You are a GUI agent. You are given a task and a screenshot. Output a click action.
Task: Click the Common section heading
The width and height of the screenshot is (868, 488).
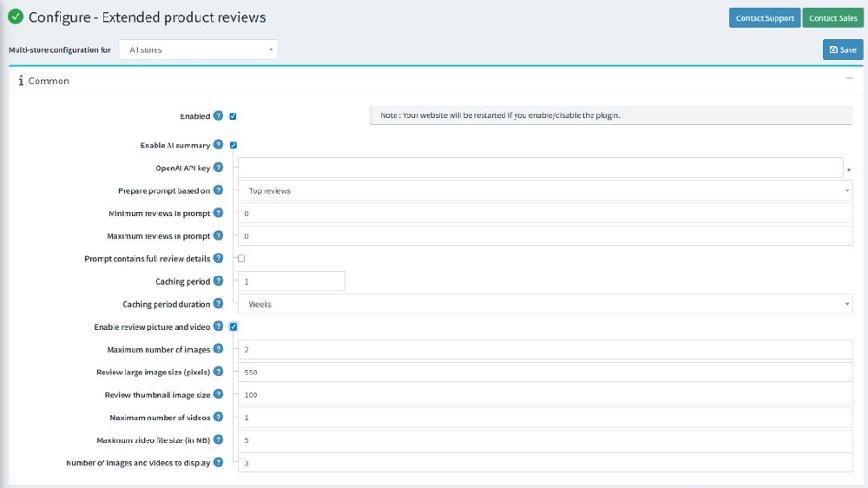[x=49, y=81]
